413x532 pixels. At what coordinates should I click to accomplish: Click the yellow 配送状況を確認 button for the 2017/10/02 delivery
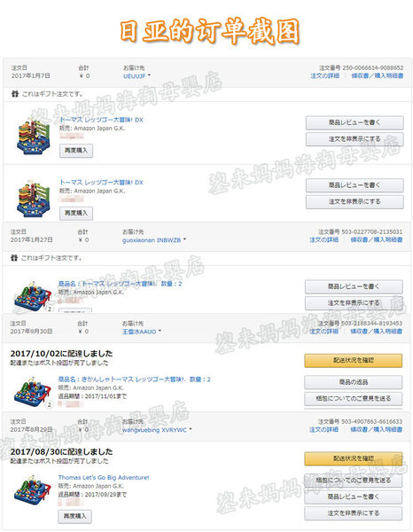354,360
